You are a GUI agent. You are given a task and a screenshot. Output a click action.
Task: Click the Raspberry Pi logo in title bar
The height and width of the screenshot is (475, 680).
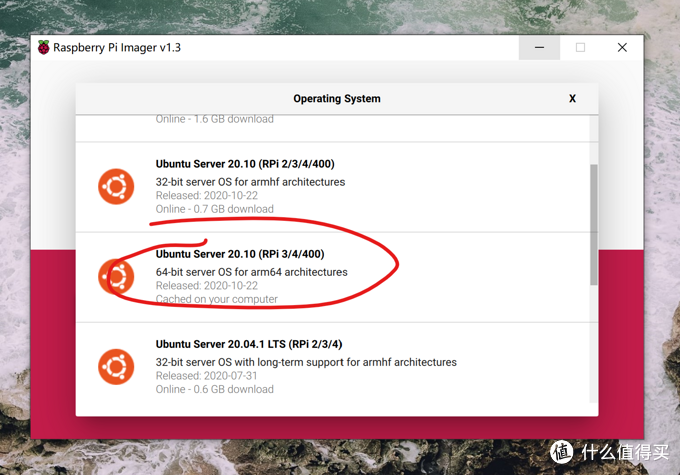pos(43,47)
